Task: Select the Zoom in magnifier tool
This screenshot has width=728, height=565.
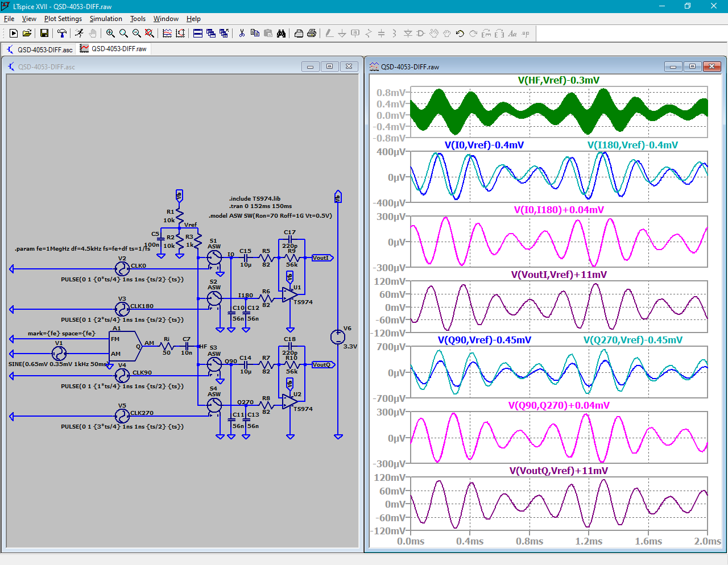Action: pyautogui.click(x=110, y=34)
